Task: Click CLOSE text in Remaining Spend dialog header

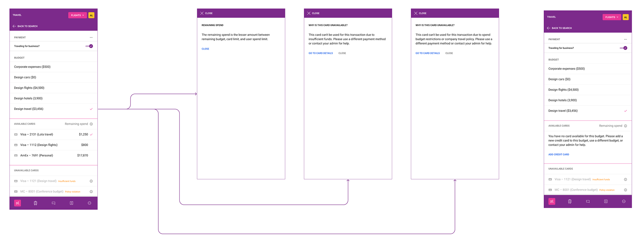Action: pyautogui.click(x=209, y=13)
